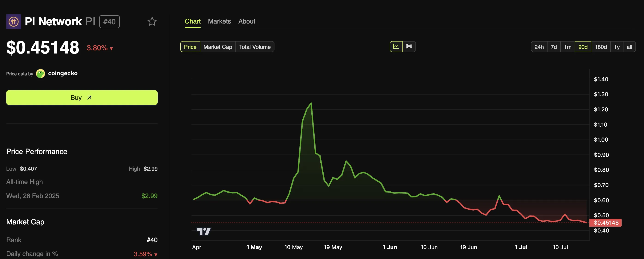
Task: Click the coingecko data provider link
Action: (x=63, y=73)
